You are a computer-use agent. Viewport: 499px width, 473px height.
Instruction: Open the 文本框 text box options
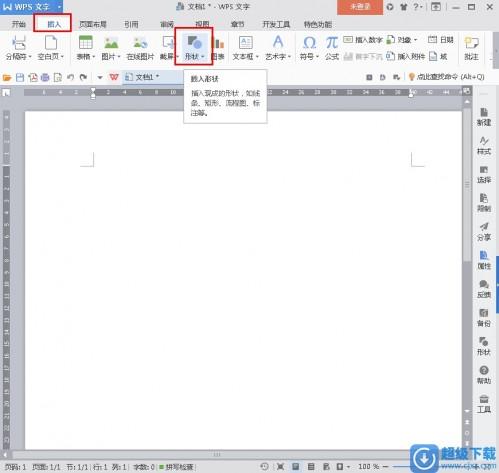pos(246,47)
